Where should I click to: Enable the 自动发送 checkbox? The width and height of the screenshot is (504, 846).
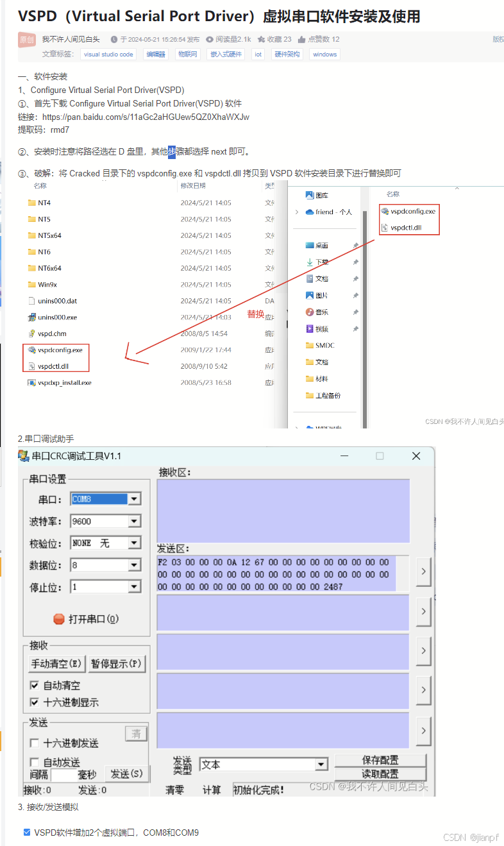pos(35,762)
